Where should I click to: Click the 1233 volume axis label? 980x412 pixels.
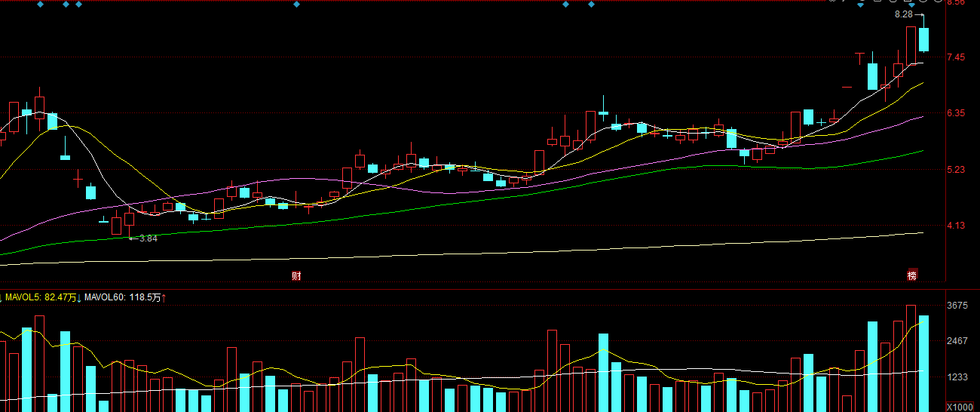click(957, 377)
